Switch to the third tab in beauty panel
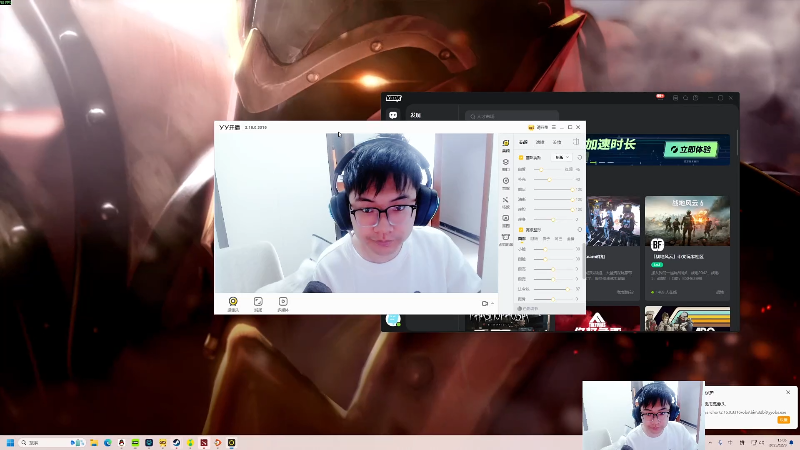 557,142
